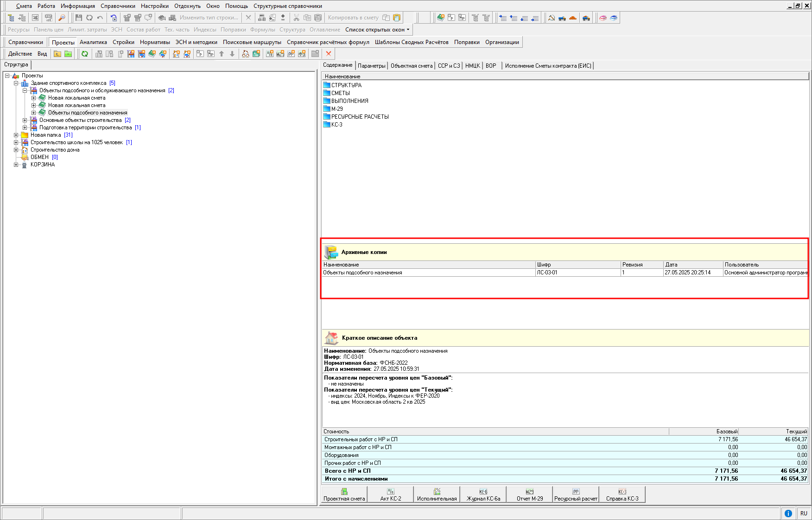
Task: Click the scissors cut icon
Action: tap(296, 18)
